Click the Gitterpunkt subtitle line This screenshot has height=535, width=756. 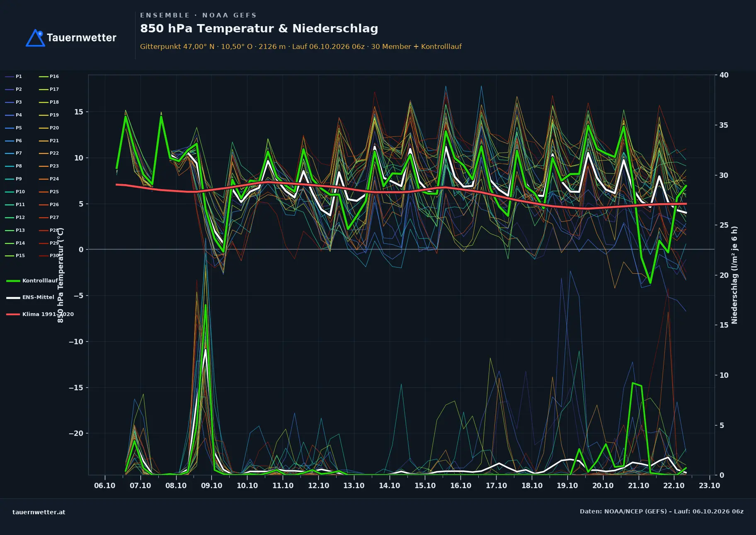(x=301, y=46)
